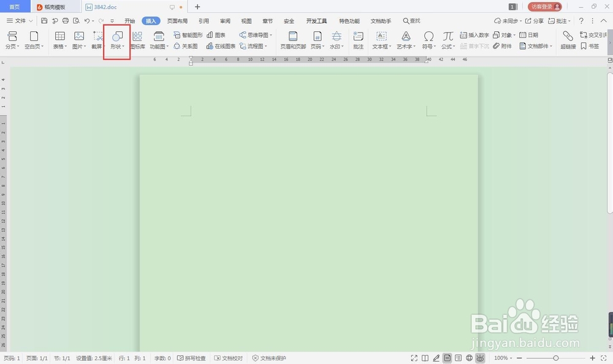
Task: Open the Table (表格) insert tool
Action: point(60,40)
